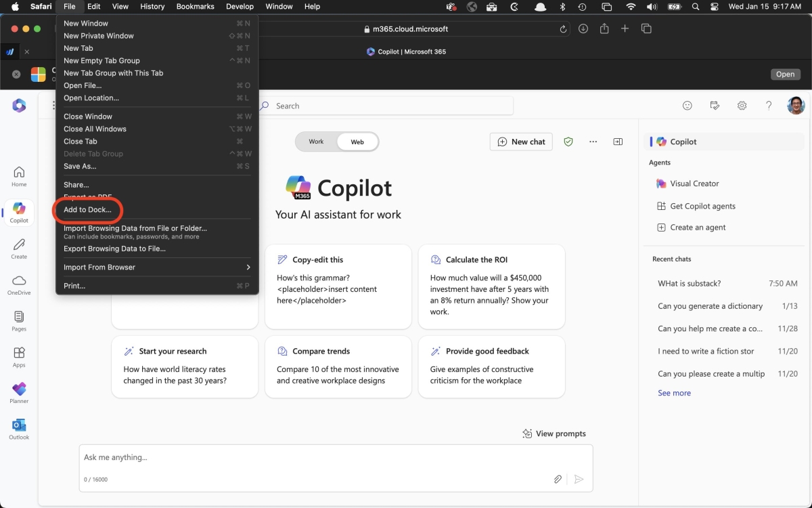This screenshot has height=508, width=812.
Task: Open OneDrive from the left sidebar
Action: [x=19, y=284]
